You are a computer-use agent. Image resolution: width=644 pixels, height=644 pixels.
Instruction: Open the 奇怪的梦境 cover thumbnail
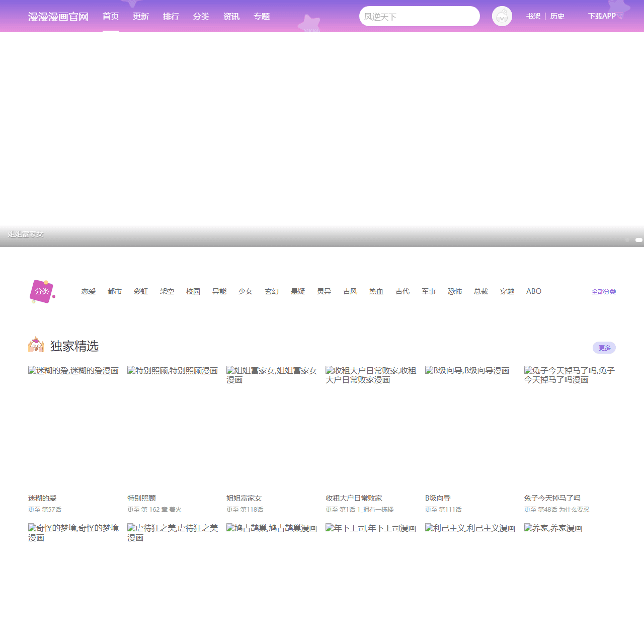(x=73, y=584)
